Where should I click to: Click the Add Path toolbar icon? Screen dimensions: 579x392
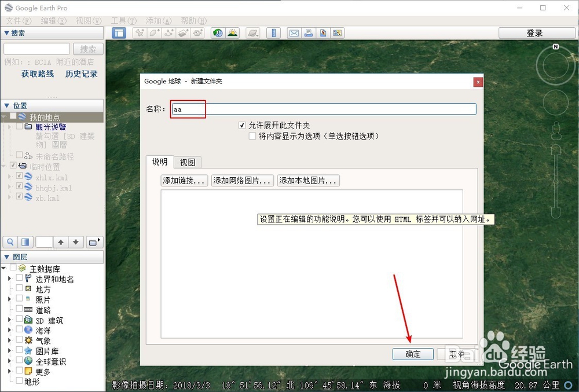pos(168,33)
